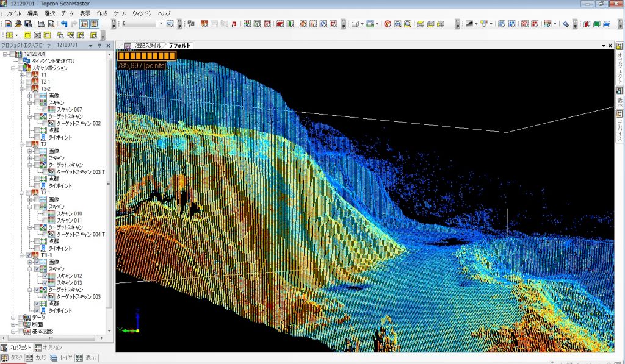The height and width of the screenshot is (364, 625).
Task: Click the Save project toolbar icon
Action: [28, 24]
